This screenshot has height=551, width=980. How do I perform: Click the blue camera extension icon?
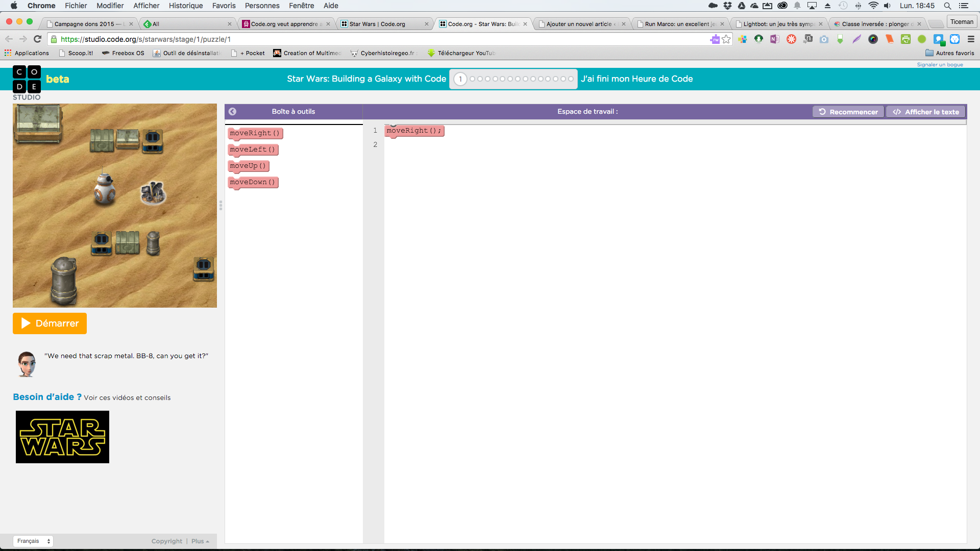[824, 39]
